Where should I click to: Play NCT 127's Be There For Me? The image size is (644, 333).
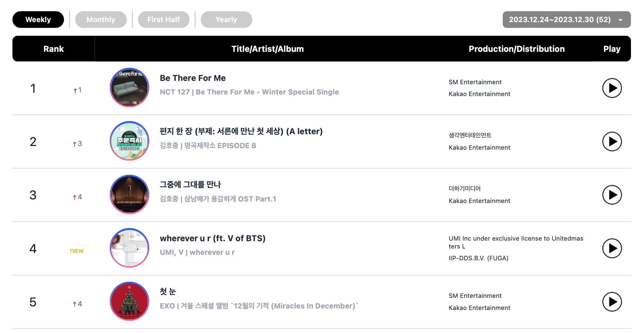pos(612,88)
